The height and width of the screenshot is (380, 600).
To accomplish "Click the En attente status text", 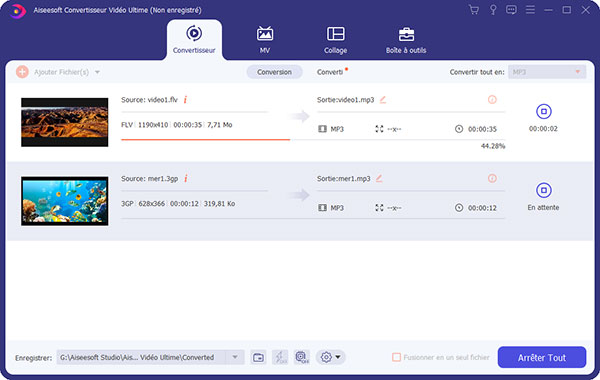I will (543, 207).
